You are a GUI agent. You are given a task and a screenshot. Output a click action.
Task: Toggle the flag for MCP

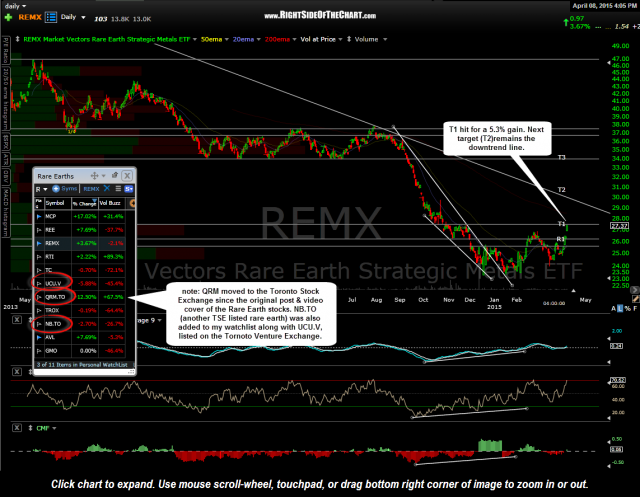pos(39,217)
